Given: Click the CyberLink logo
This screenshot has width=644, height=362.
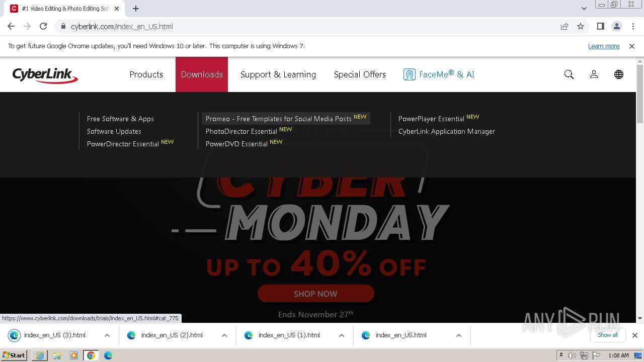Looking at the screenshot, I should tap(45, 75).
